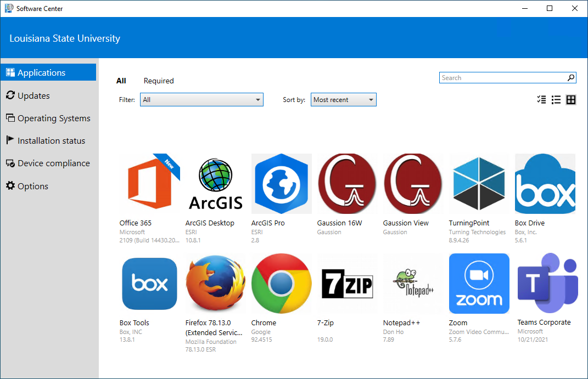Click the Notepad++ chameleon icon
Image resolution: width=588 pixels, height=379 pixels.
point(413,284)
